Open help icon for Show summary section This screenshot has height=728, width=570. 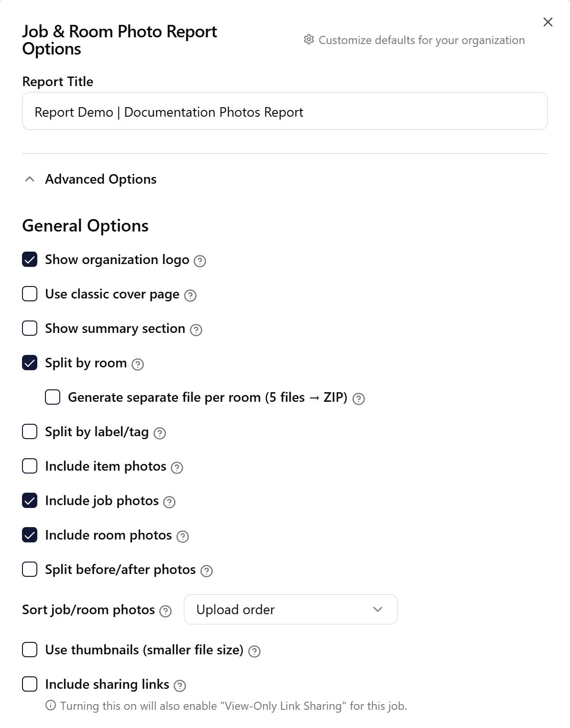tap(196, 330)
